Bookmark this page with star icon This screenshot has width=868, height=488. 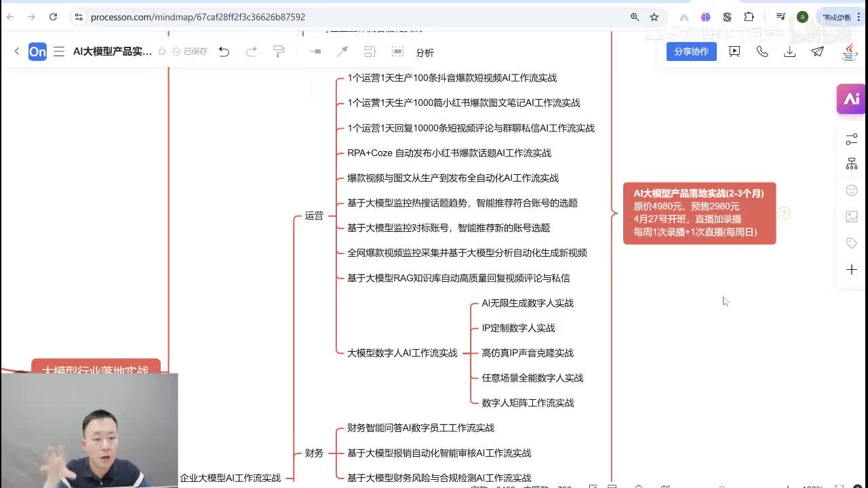(x=654, y=17)
